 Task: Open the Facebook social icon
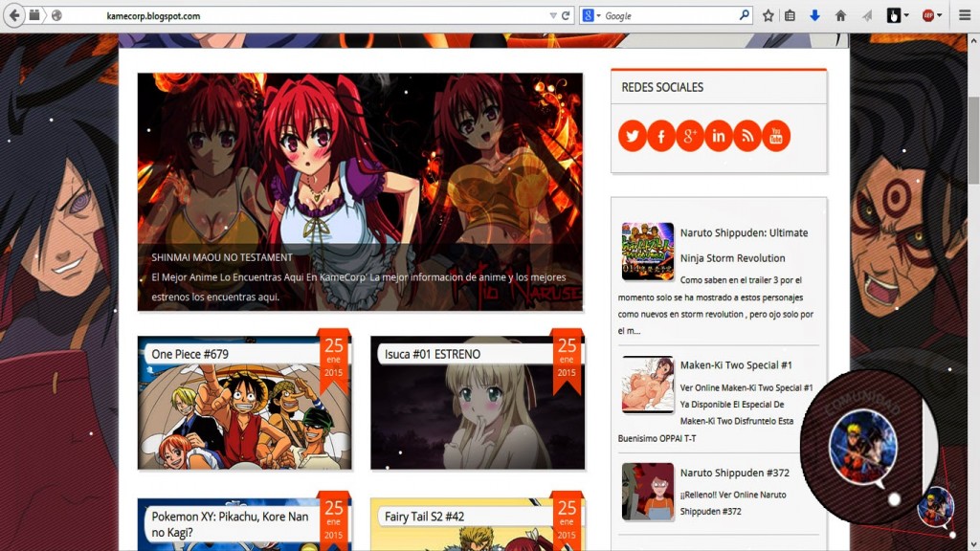point(661,136)
